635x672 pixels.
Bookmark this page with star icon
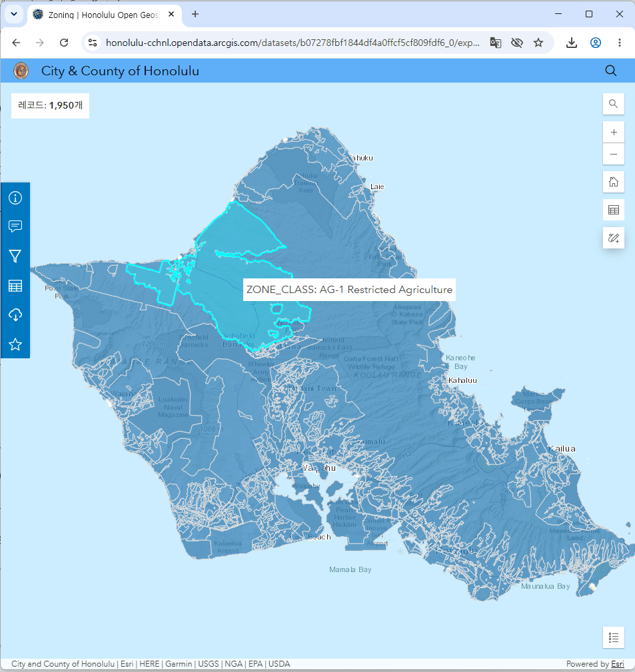pyautogui.click(x=538, y=43)
